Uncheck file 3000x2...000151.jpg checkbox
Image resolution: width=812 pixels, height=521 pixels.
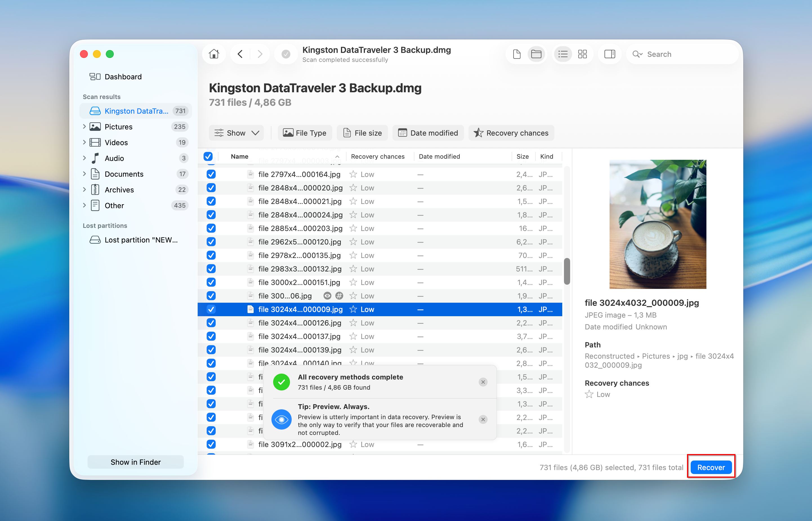tap(211, 282)
